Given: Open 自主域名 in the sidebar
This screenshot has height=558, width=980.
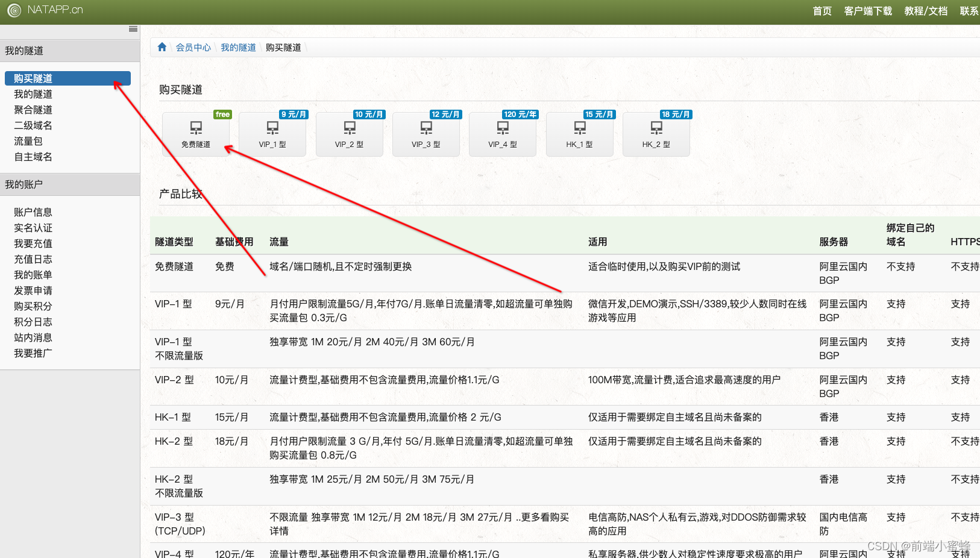Looking at the screenshot, I should 33,157.
